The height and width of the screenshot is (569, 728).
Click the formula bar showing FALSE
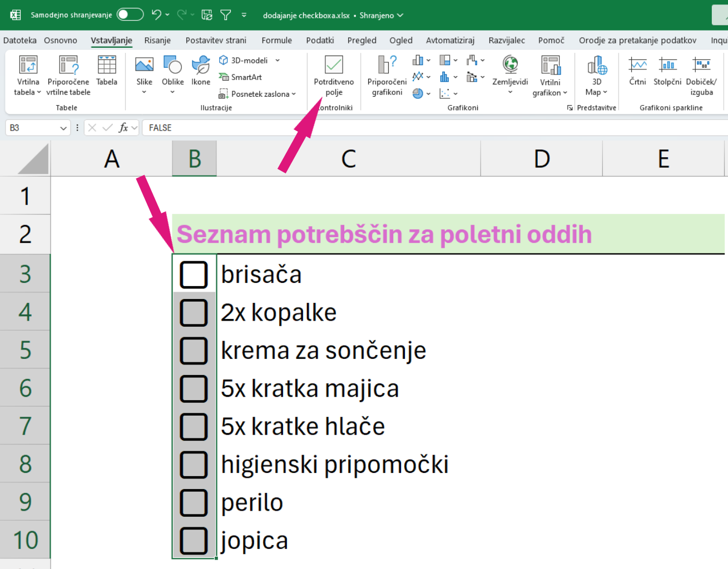point(434,128)
